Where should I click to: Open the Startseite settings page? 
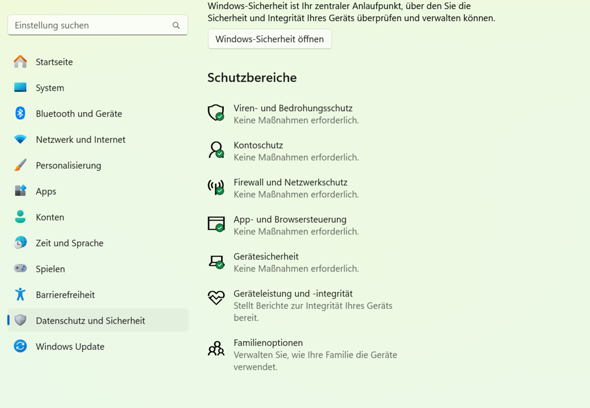(x=98, y=62)
